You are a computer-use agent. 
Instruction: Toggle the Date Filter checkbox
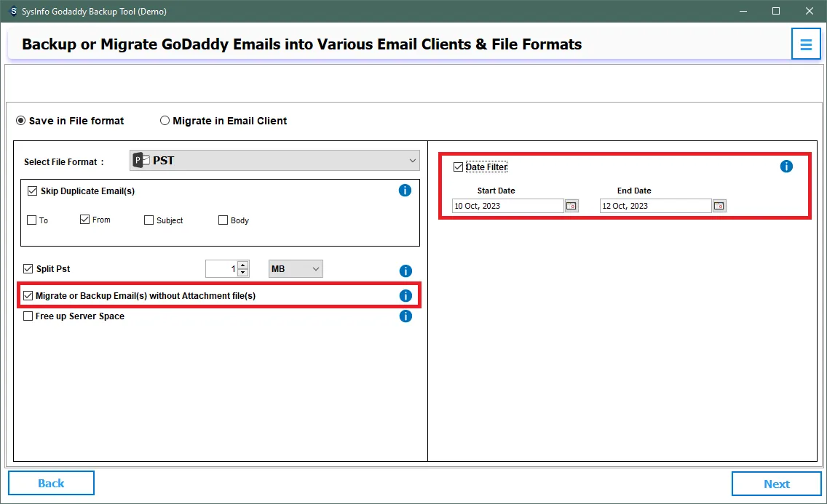[x=458, y=167]
